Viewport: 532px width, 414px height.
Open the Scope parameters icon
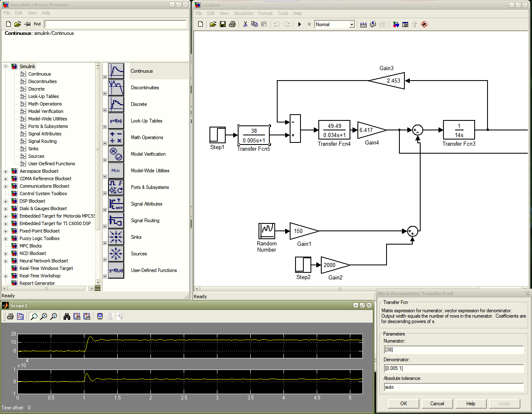[20, 317]
